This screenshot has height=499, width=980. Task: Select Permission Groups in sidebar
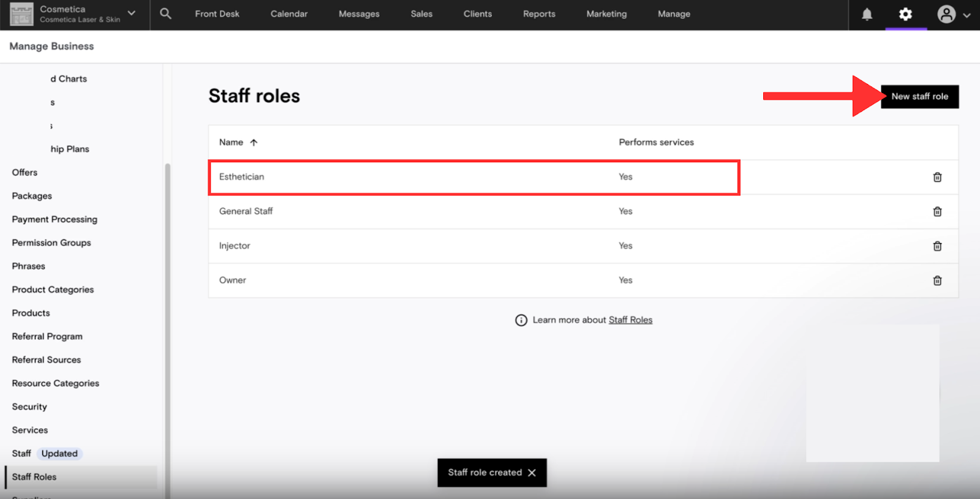coord(51,242)
